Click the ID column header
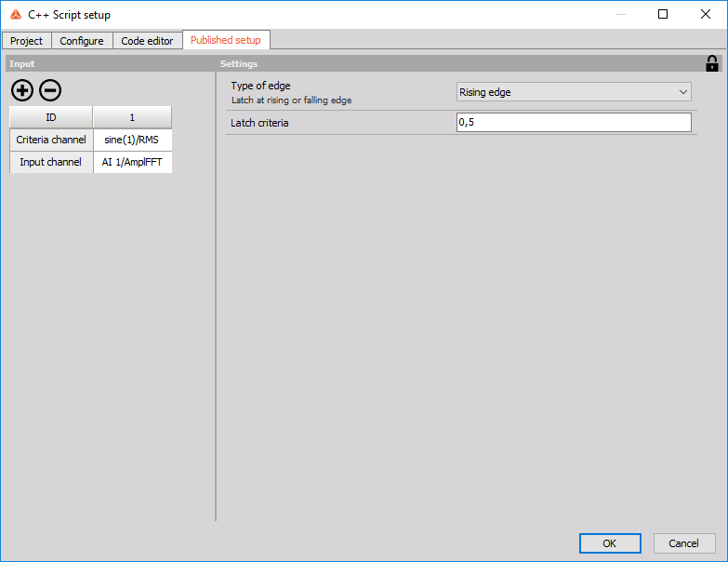Viewport: 728px width, 562px height. (x=51, y=117)
